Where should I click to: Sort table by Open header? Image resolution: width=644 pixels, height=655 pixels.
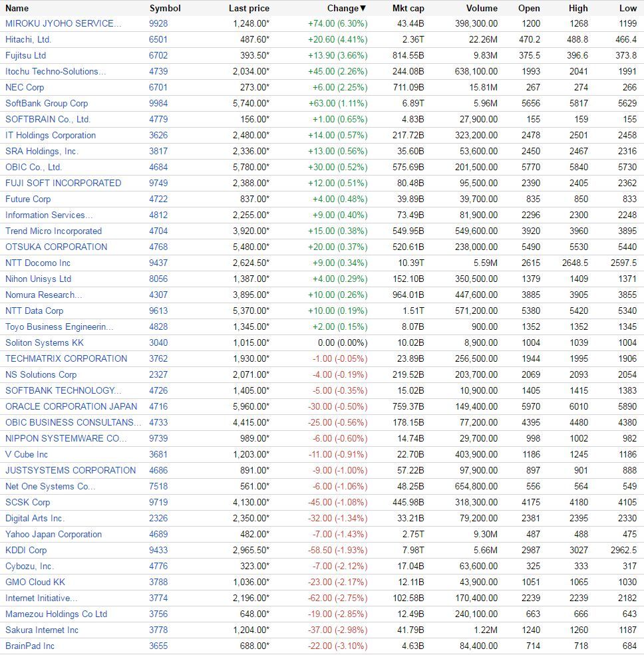[529, 9]
